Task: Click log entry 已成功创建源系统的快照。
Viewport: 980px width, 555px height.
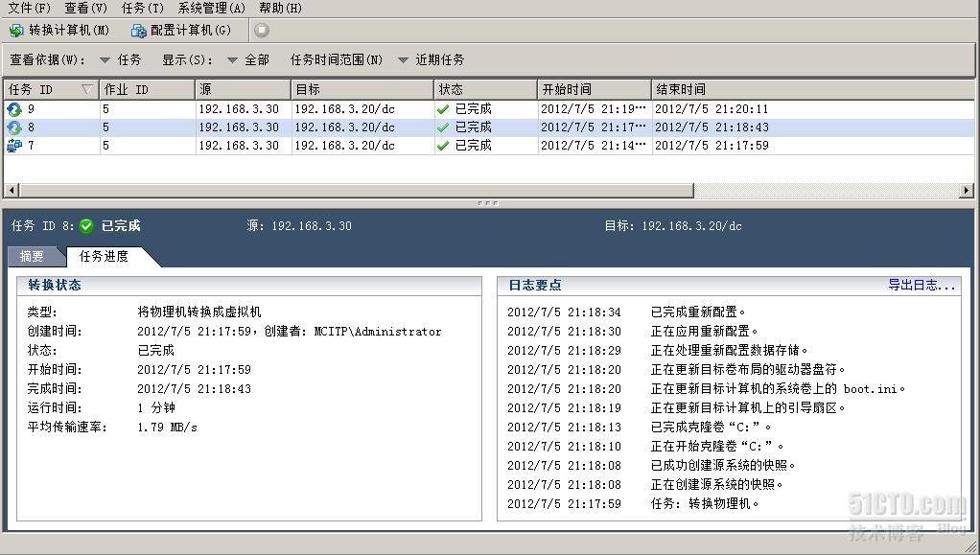Action: 723,466
